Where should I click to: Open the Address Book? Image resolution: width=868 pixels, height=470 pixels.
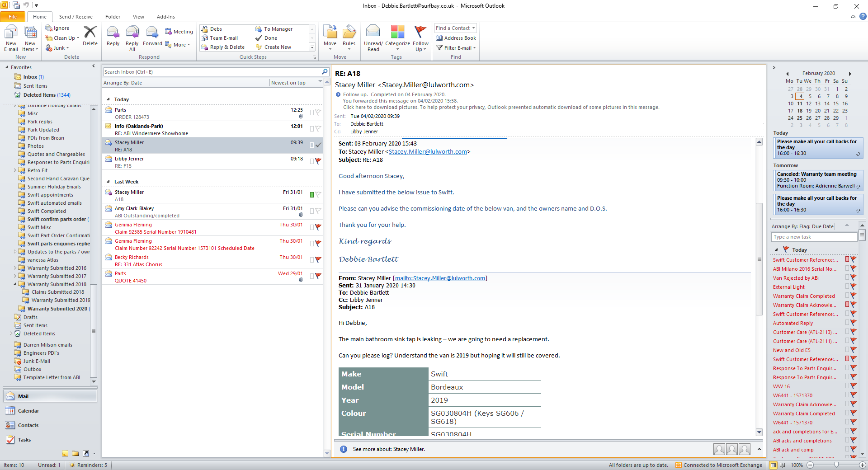[x=456, y=38]
